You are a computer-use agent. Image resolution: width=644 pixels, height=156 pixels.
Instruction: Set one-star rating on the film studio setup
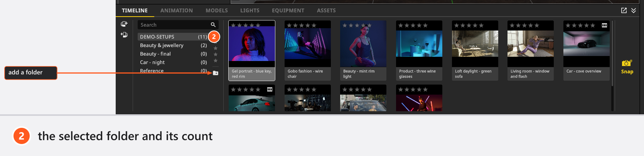coord(289,90)
